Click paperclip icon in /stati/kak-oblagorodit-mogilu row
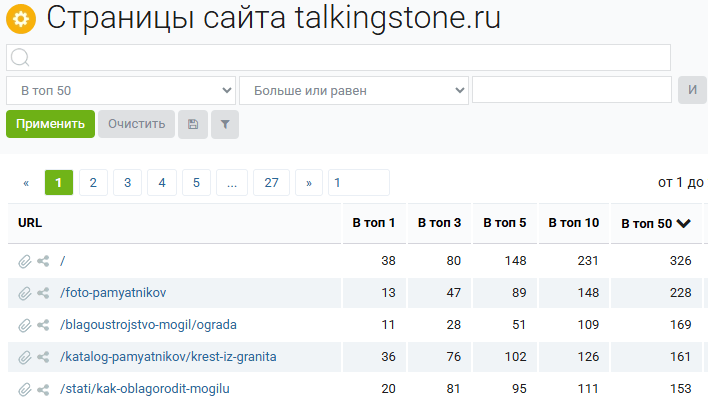 [x=25, y=389]
